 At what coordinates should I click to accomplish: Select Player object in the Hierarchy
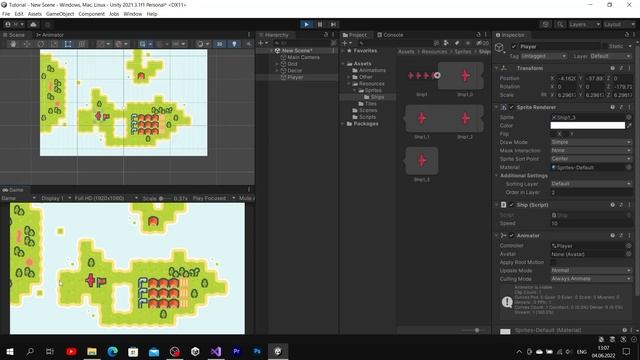(295, 77)
